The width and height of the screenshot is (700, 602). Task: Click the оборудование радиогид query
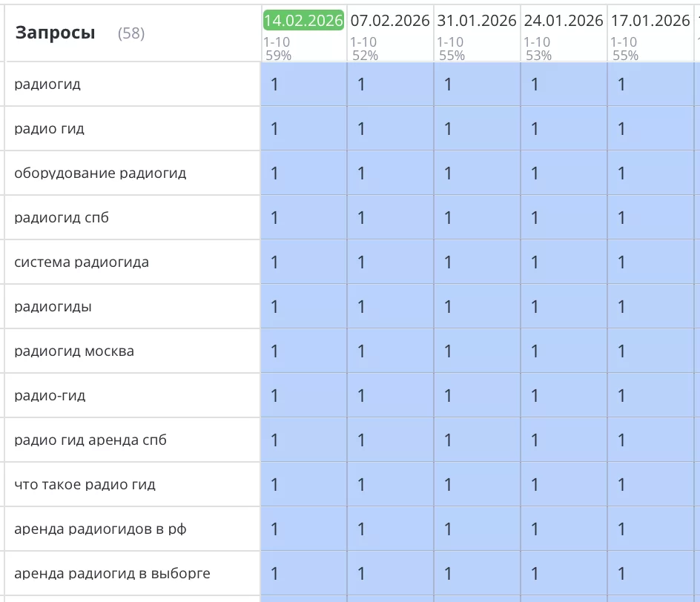click(x=100, y=173)
